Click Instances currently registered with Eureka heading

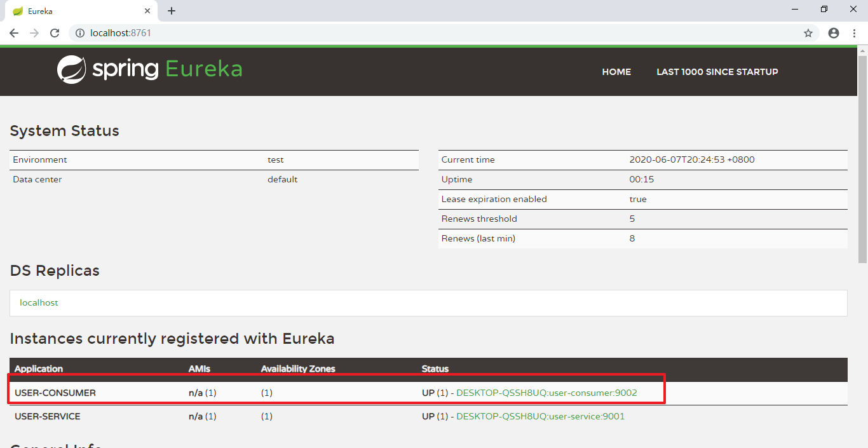pos(172,338)
